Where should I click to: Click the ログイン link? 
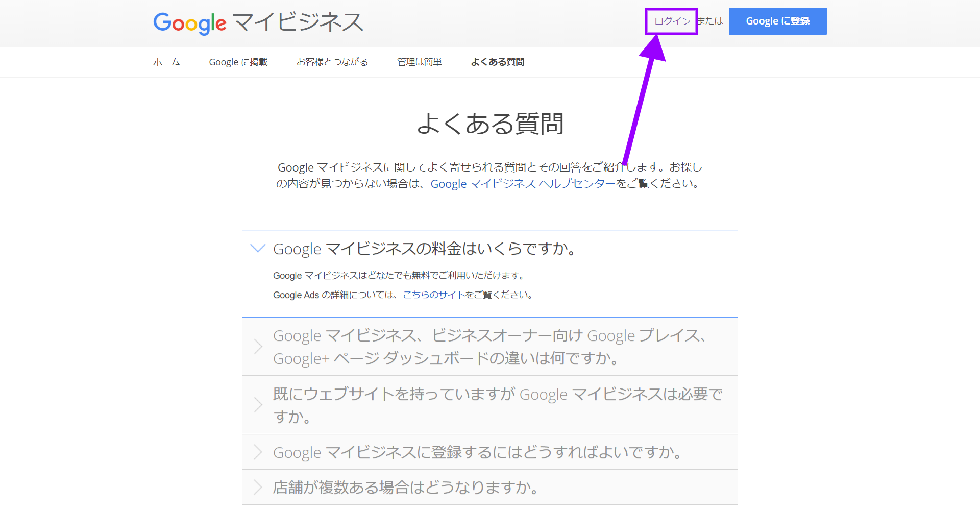pyautogui.click(x=672, y=21)
